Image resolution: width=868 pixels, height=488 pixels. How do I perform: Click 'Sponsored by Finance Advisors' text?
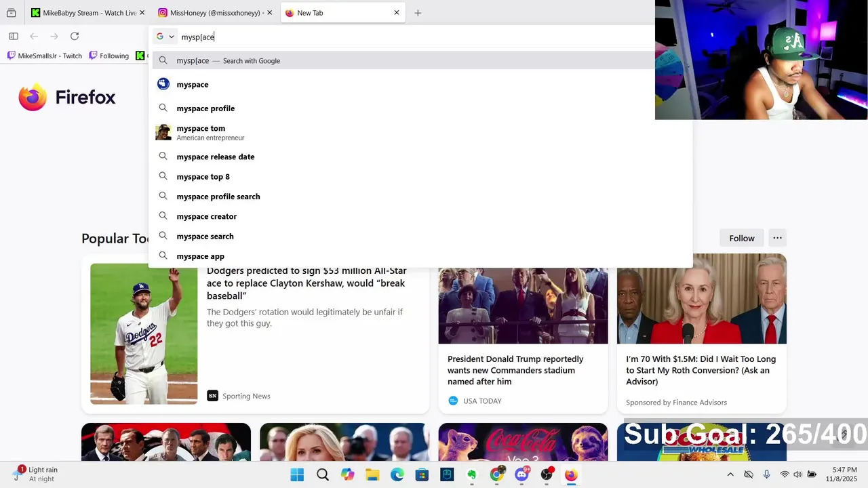[x=676, y=402]
